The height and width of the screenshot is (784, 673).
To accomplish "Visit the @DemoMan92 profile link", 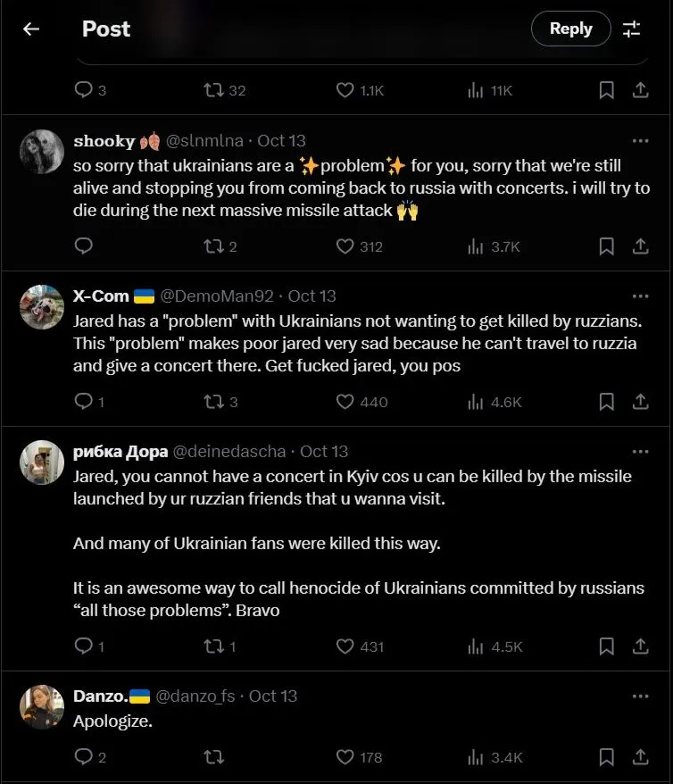I will click(x=216, y=296).
